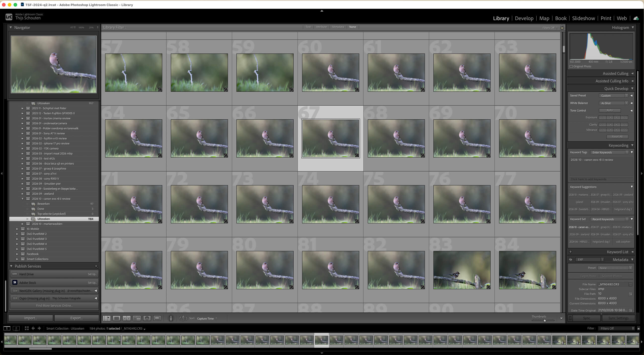Reverse sort direction A-Z icon

coord(183,318)
